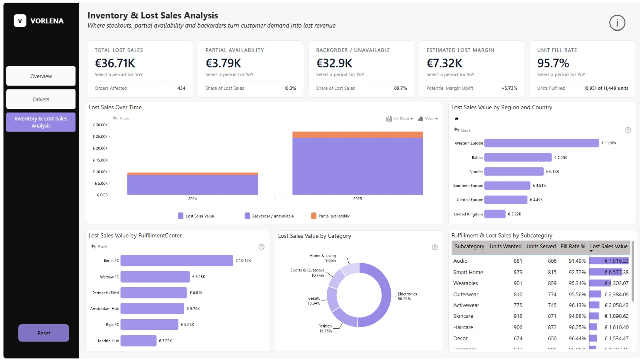The height and width of the screenshot is (362, 644).
Task: Select the Audio row in subcategory table
Action: (x=541, y=261)
